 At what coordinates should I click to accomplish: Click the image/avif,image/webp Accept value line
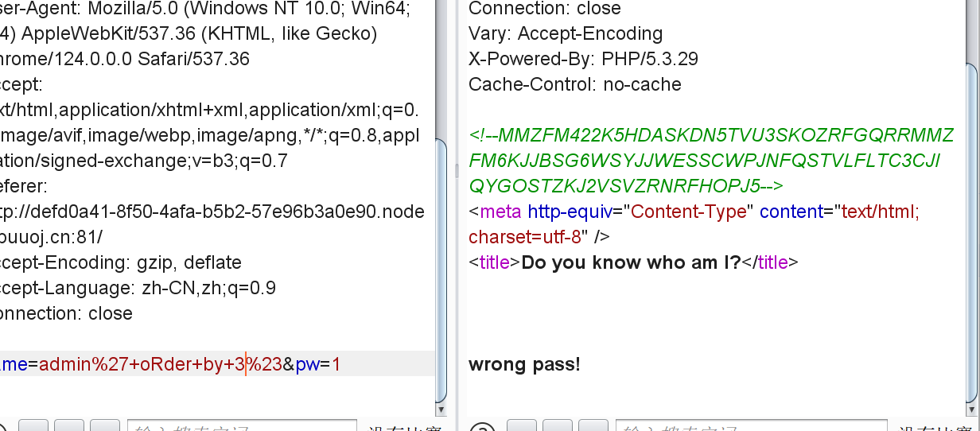[209, 135]
